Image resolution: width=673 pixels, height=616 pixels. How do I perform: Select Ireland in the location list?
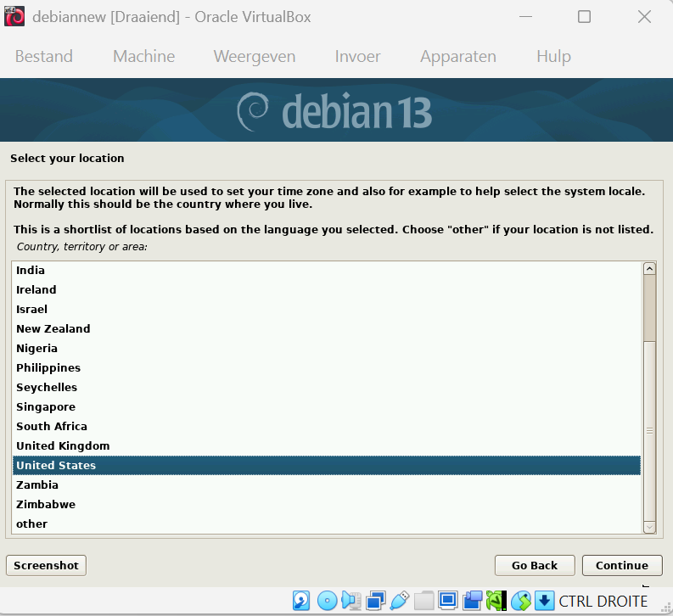pos(326,289)
